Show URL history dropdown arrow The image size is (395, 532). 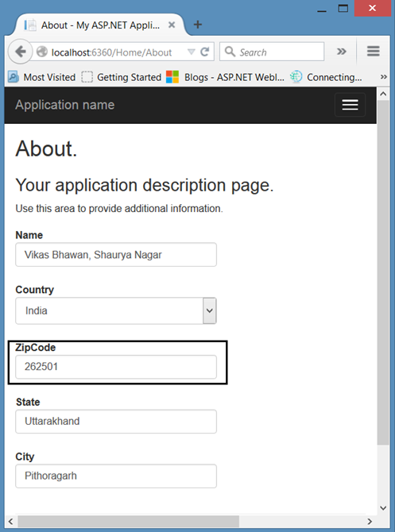[x=192, y=52]
